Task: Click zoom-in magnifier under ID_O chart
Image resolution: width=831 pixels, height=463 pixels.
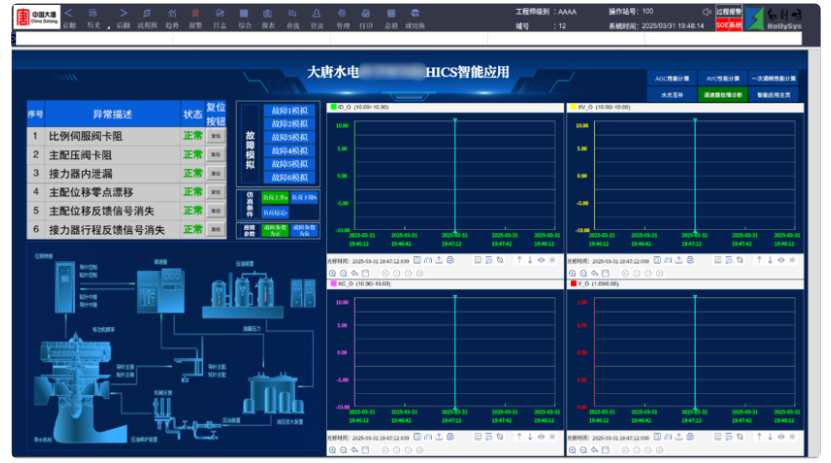Action: pos(332,273)
